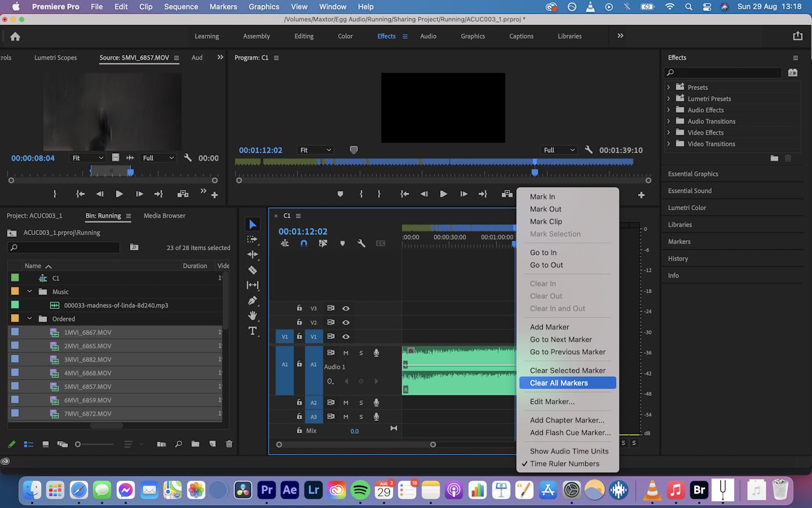Switch to the Color workspace

point(345,36)
